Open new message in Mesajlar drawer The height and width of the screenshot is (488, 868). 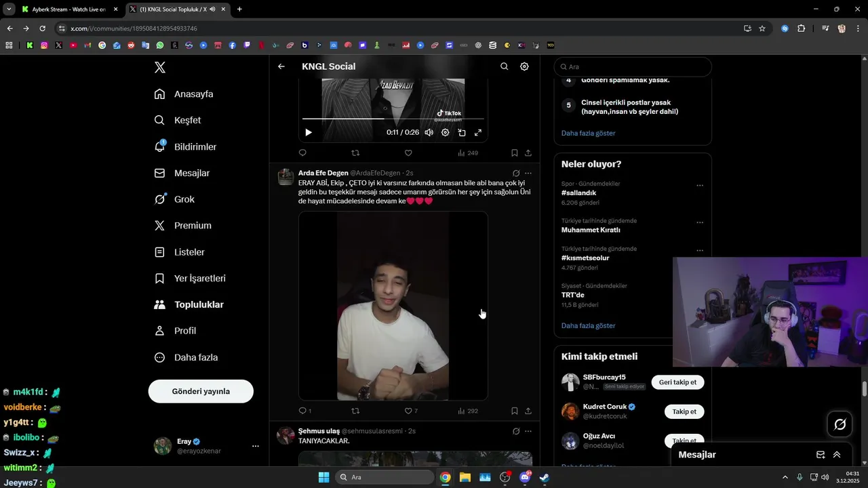click(x=821, y=455)
